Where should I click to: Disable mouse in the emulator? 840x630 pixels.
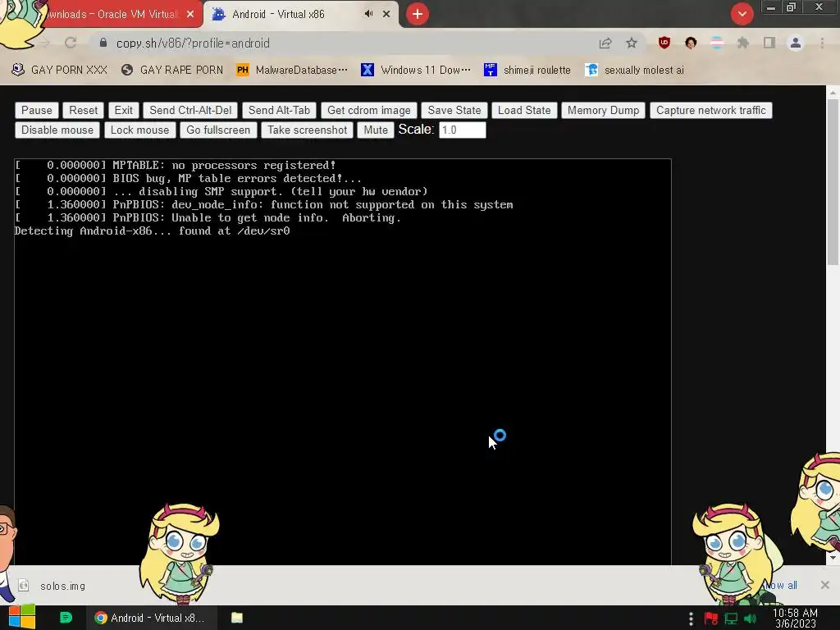pyautogui.click(x=57, y=130)
